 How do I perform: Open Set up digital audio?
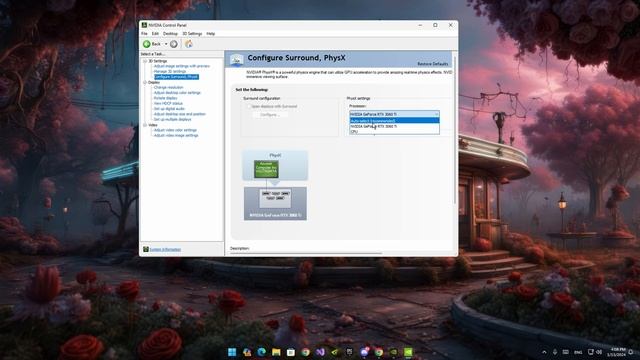click(x=169, y=109)
